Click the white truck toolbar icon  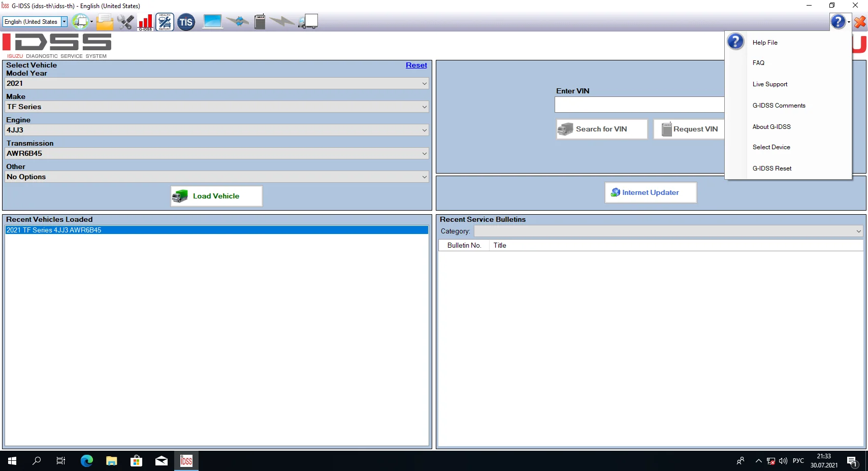coord(308,22)
